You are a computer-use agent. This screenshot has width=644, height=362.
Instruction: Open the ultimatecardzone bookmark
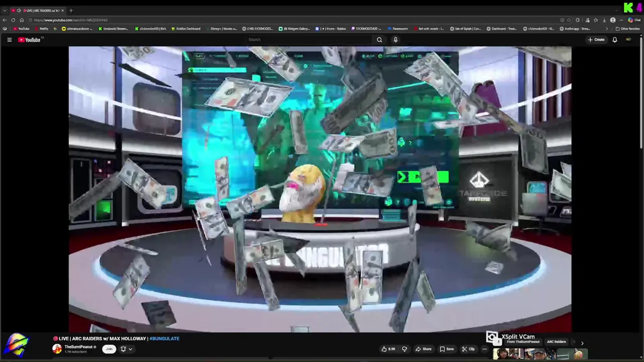[x=77, y=29]
